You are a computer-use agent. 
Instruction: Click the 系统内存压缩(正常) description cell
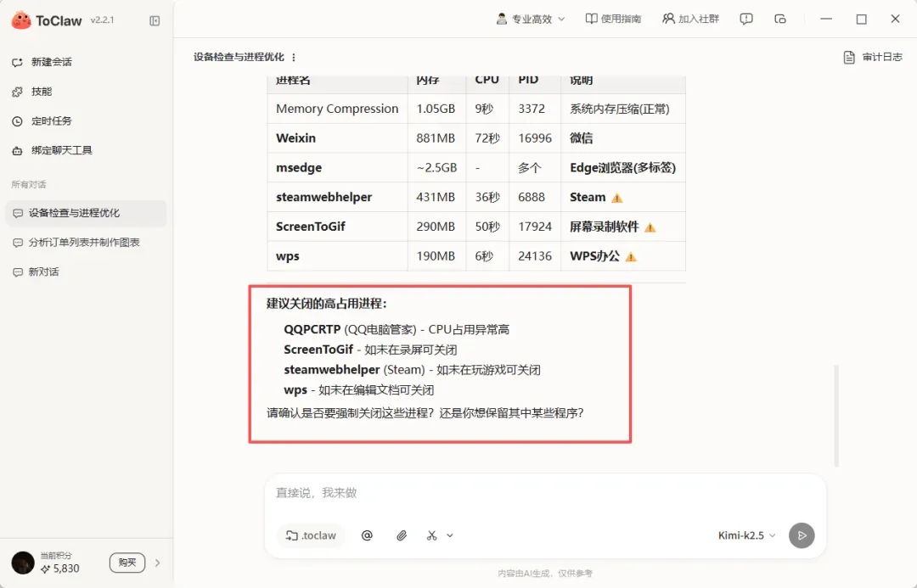coord(623,109)
